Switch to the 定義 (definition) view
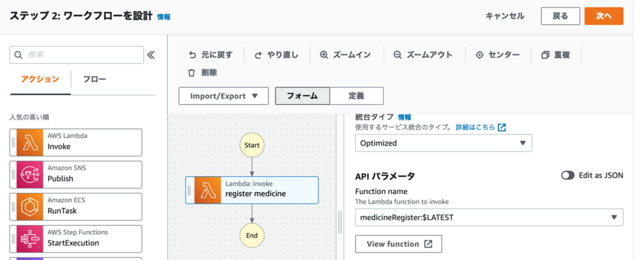 [356, 96]
